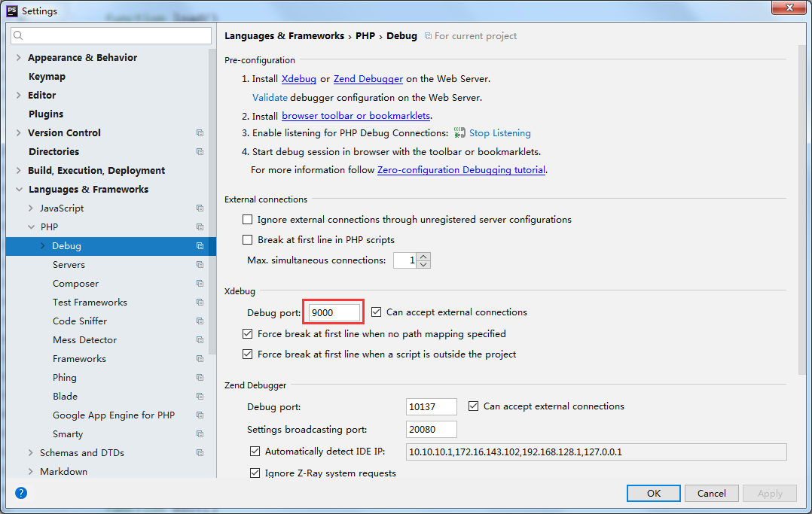Click the Settings broadcasting port field
Viewport: 812px width, 514px height.
coord(432,429)
